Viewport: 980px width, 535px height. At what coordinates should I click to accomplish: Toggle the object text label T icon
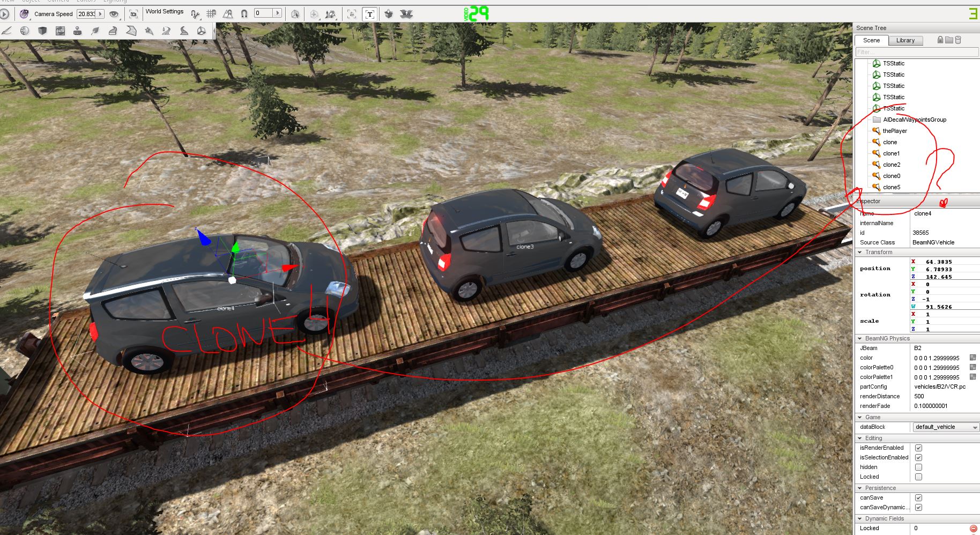pos(370,14)
